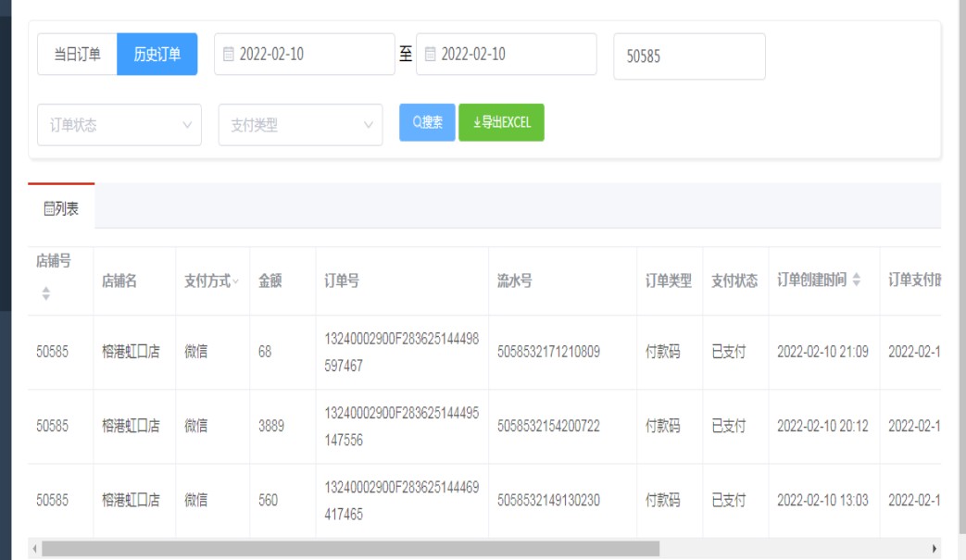Open the 订单状态 dropdown

(x=119, y=125)
